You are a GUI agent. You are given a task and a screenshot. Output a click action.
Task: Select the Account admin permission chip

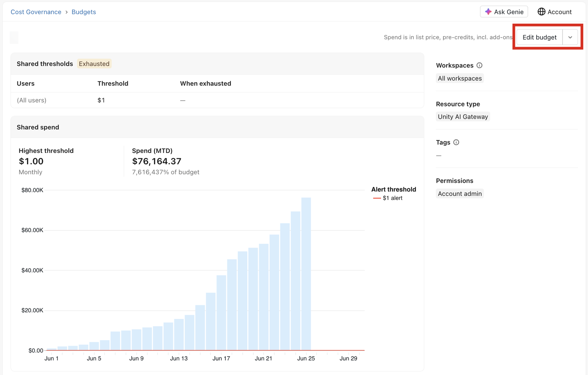pos(459,194)
